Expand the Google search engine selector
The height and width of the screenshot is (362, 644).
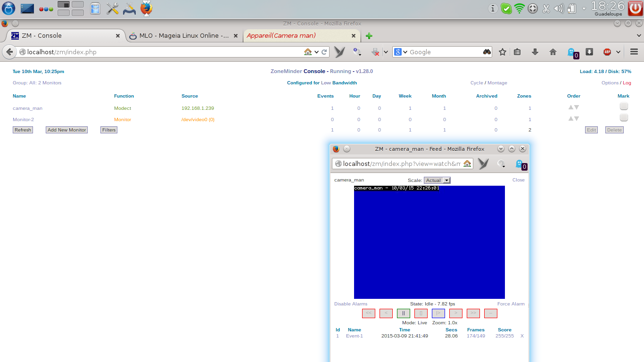point(401,52)
